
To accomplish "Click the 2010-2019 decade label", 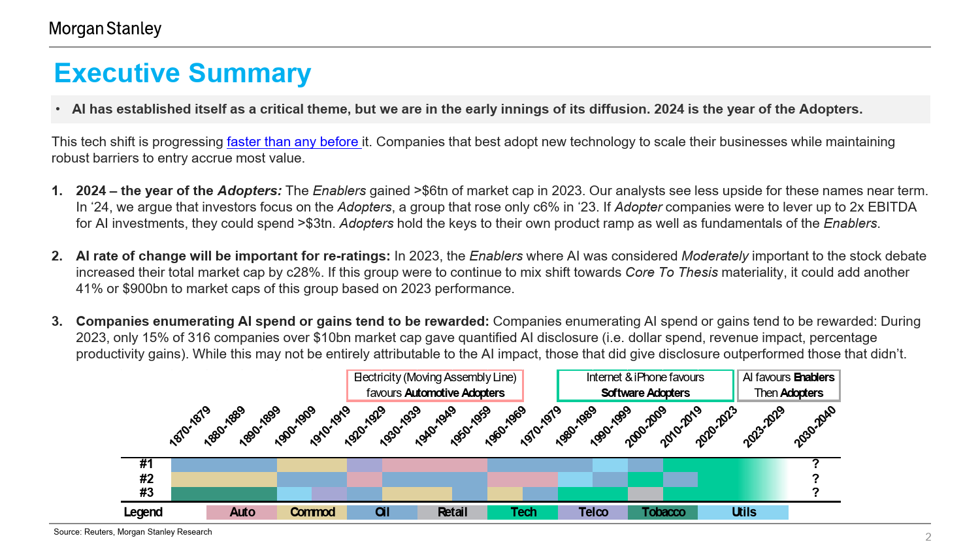I will click(681, 426).
